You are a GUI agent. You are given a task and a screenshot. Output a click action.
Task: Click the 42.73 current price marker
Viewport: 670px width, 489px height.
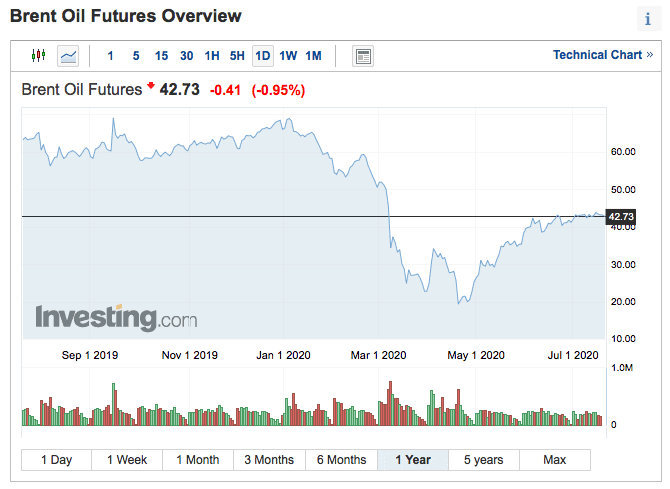[621, 217]
